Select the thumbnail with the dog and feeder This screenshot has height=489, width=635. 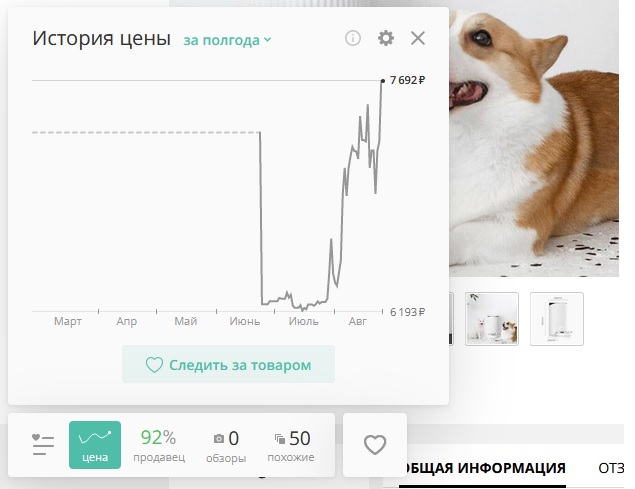[492, 319]
